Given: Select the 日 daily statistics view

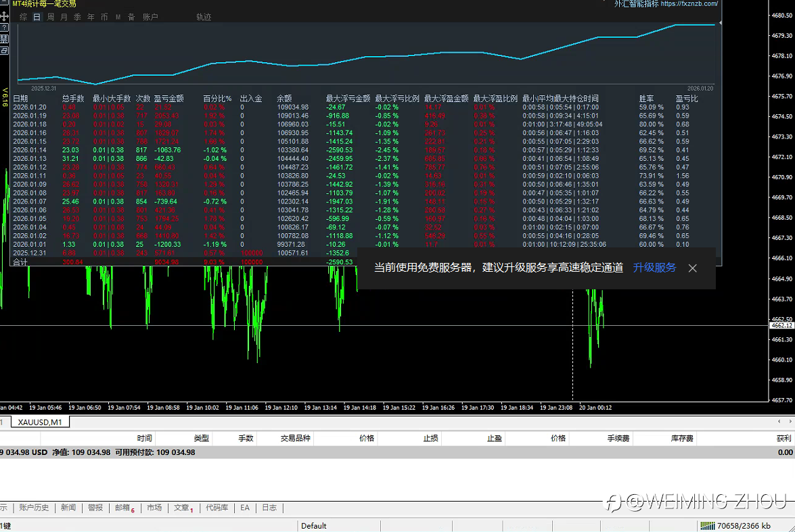Looking at the screenshot, I should pos(37,17).
